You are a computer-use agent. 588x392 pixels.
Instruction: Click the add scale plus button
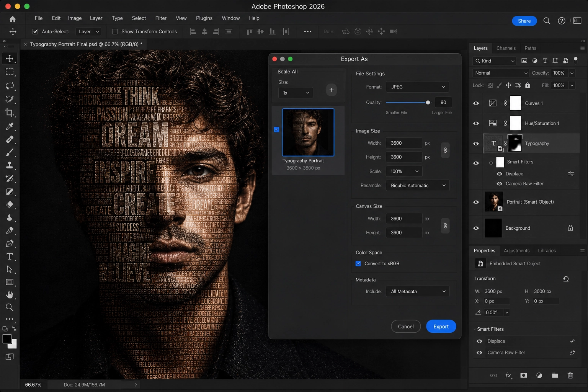pos(332,90)
